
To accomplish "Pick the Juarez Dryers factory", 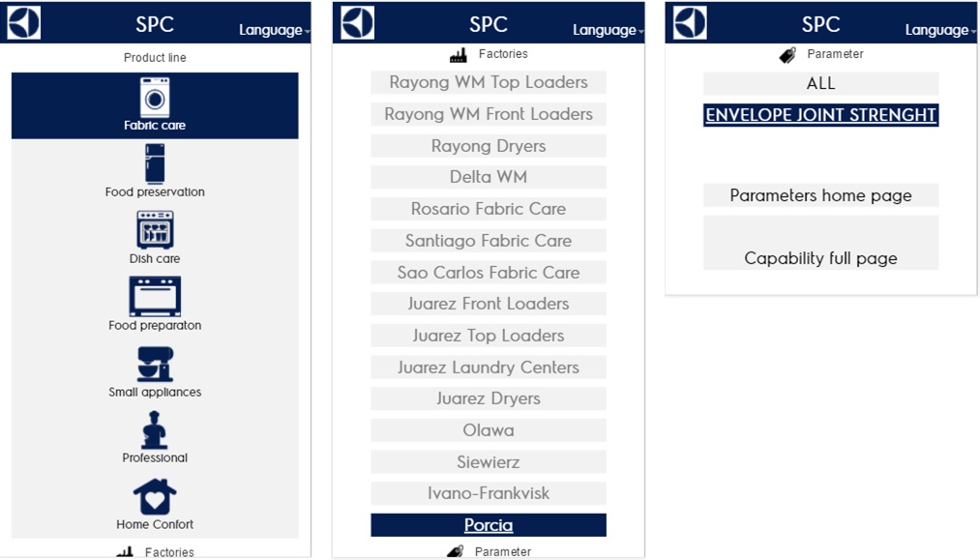I will 489,398.
